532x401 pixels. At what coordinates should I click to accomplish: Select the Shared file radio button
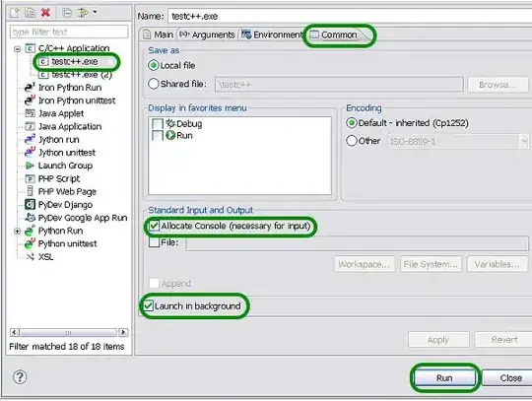154,84
